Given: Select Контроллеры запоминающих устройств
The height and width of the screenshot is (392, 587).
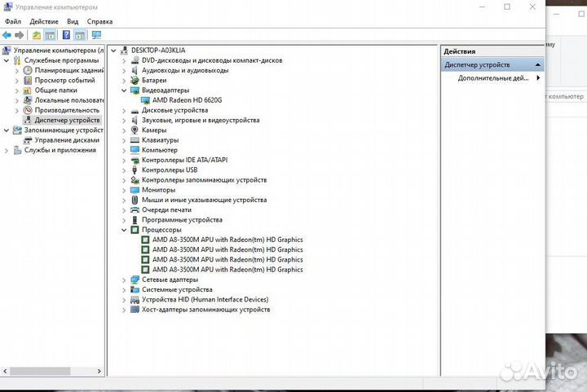Looking at the screenshot, I should tap(204, 180).
